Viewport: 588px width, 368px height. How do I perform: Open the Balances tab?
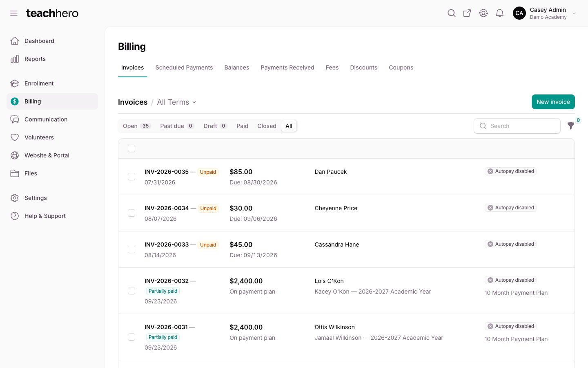(x=237, y=67)
